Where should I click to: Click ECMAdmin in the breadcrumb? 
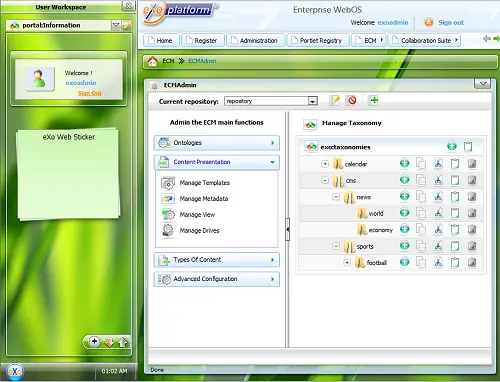tap(202, 61)
